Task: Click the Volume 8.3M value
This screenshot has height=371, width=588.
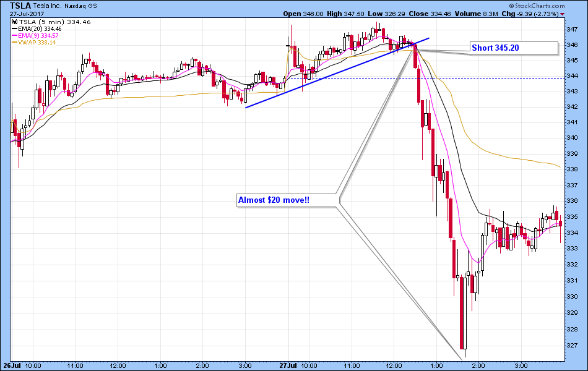Action: (476, 14)
